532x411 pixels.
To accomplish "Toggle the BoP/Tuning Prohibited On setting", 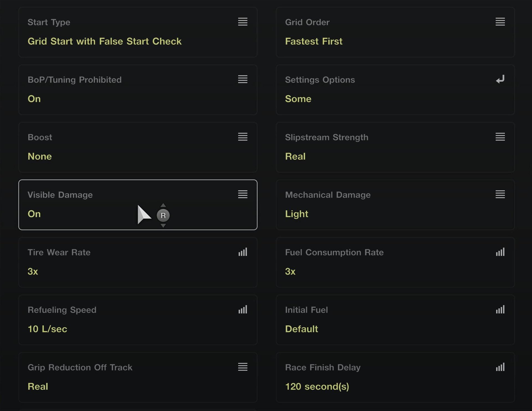I will point(34,99).
